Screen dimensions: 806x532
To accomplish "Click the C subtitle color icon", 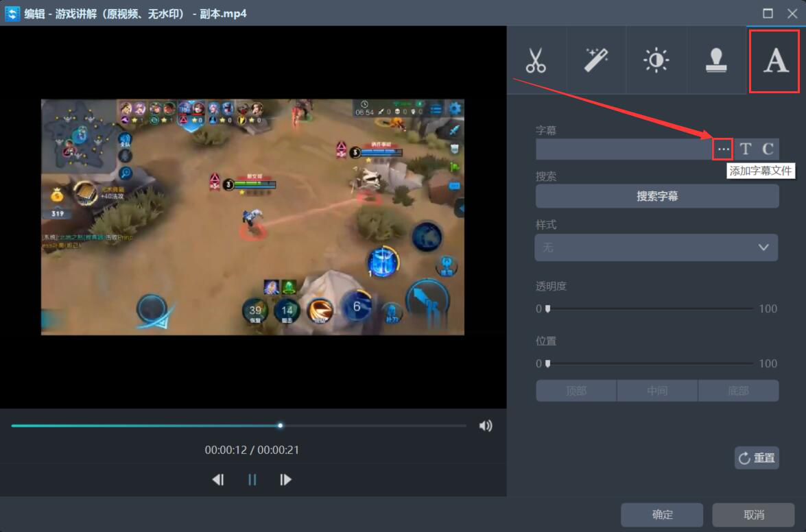I will coord(768,149).
